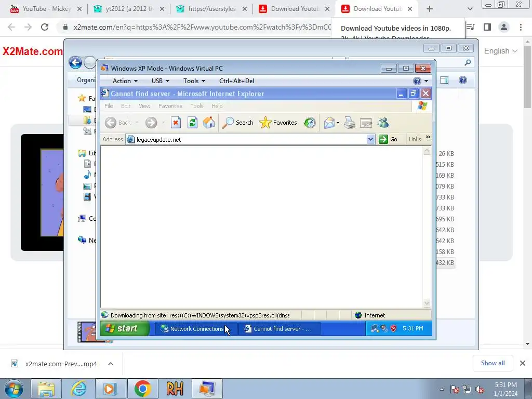
Task: Open the IE Edit menu
Action: tap(126, 106)
